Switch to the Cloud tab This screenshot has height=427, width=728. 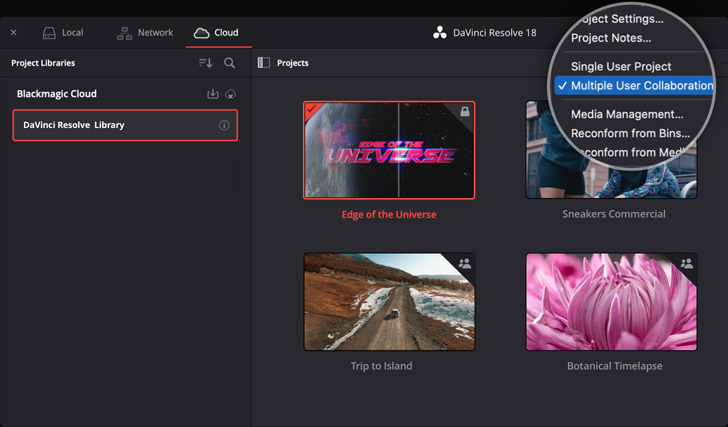point(216,33)
